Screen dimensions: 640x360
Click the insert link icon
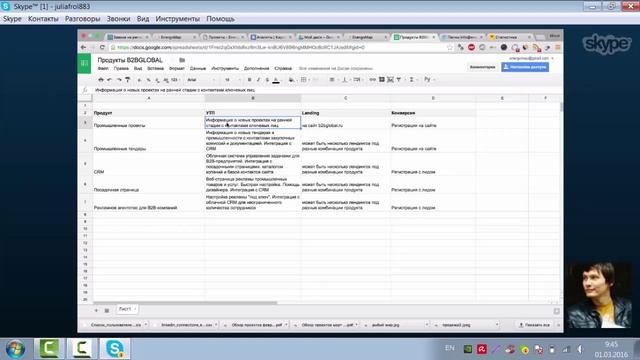click(x=373, y=80)
